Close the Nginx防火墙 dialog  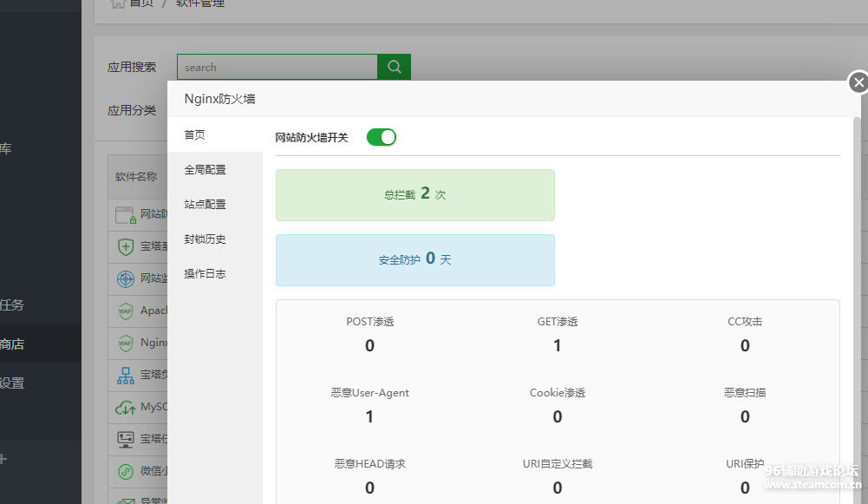pos(858,82)
